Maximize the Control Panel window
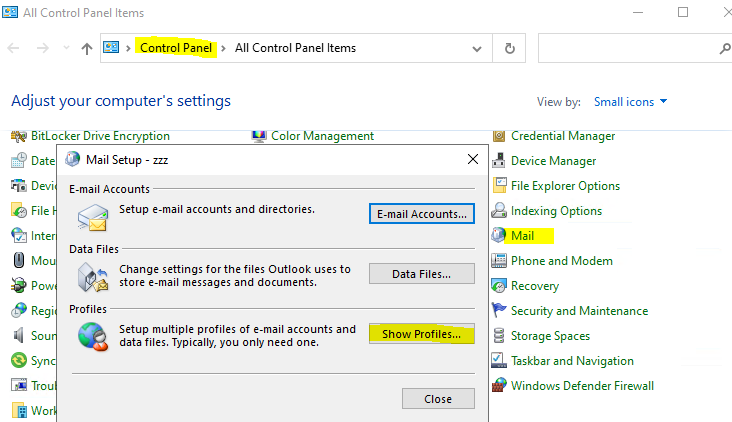 click(683, 12)
